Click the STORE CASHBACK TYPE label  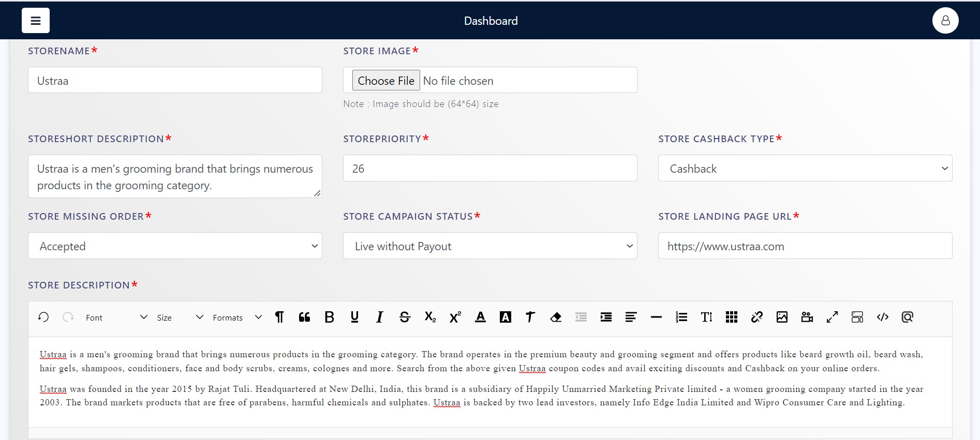(x=716, y=139)
